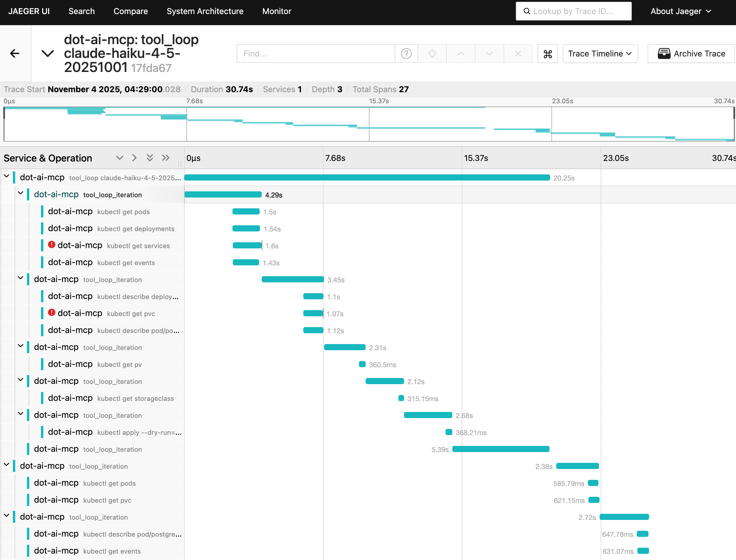Click the back arrow icon

tap(15, 53)
